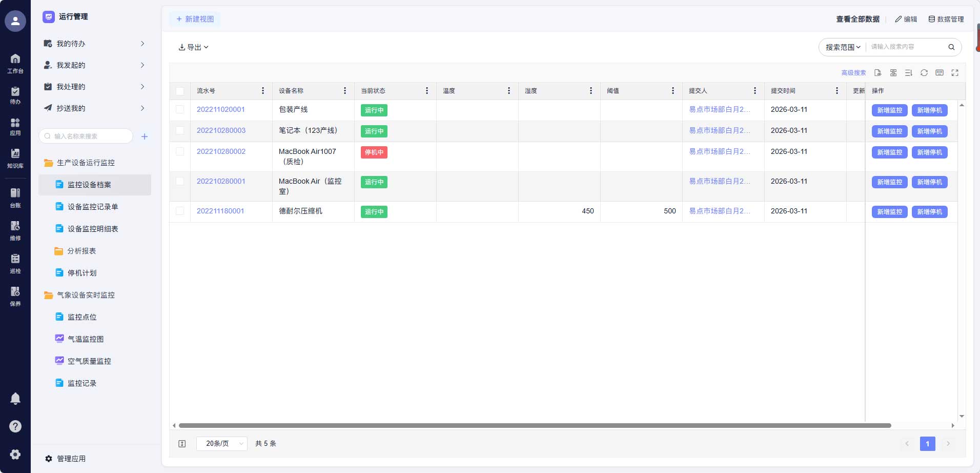Open the 巡检 icon in left rail
Image resolution: width=980 pixels, height=473 pixels.
point(15,263)
